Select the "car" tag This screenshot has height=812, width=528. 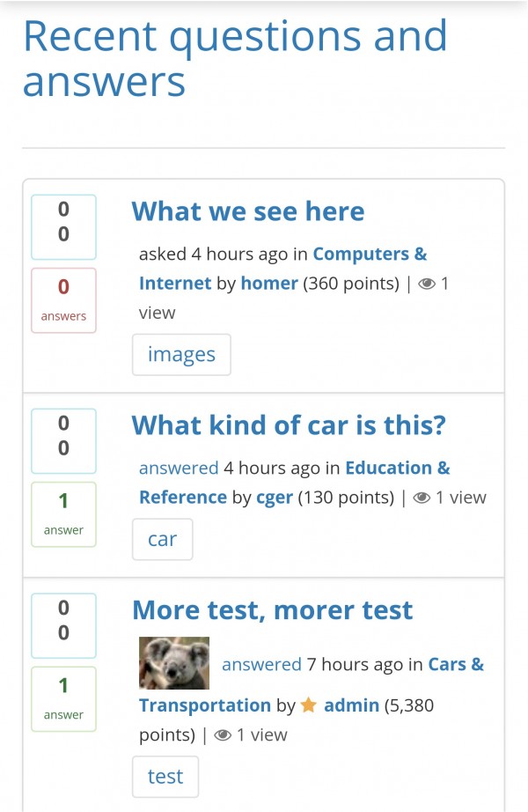(x=162, y=540)
